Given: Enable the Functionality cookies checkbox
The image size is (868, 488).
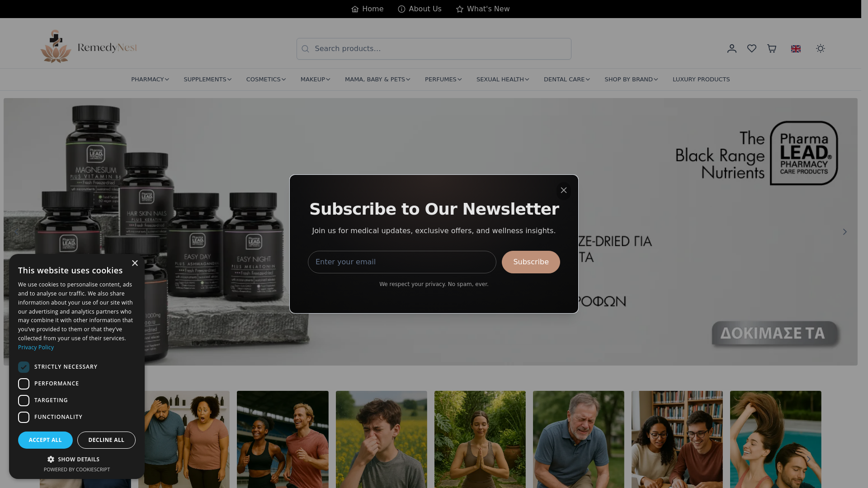Looking at the screenshot, I should (x=24, y=417).
